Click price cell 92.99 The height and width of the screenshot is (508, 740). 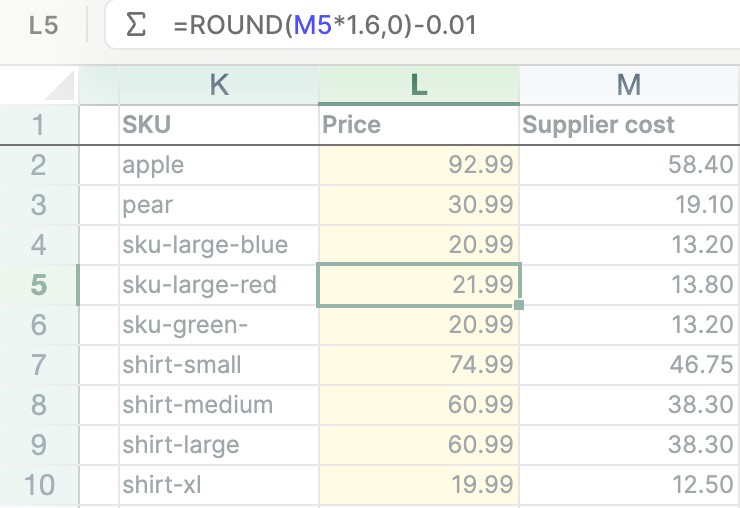pos(419,165)
